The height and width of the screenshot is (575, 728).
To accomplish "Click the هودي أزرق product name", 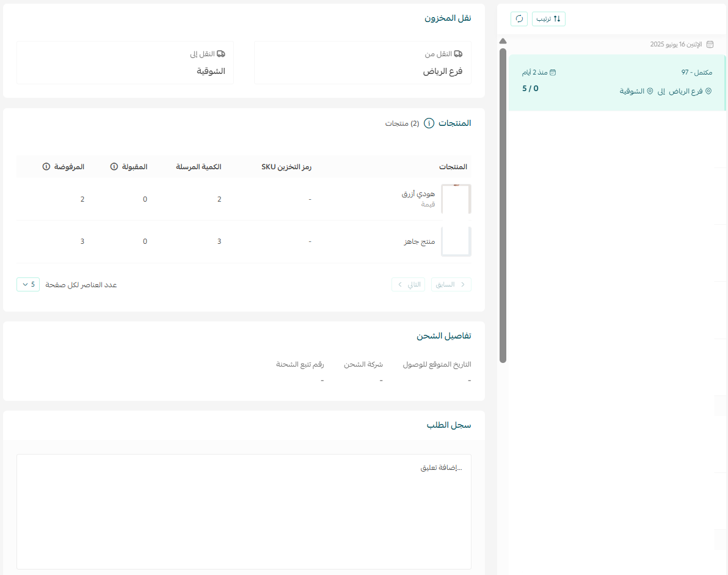I will [x=418, y=194].
